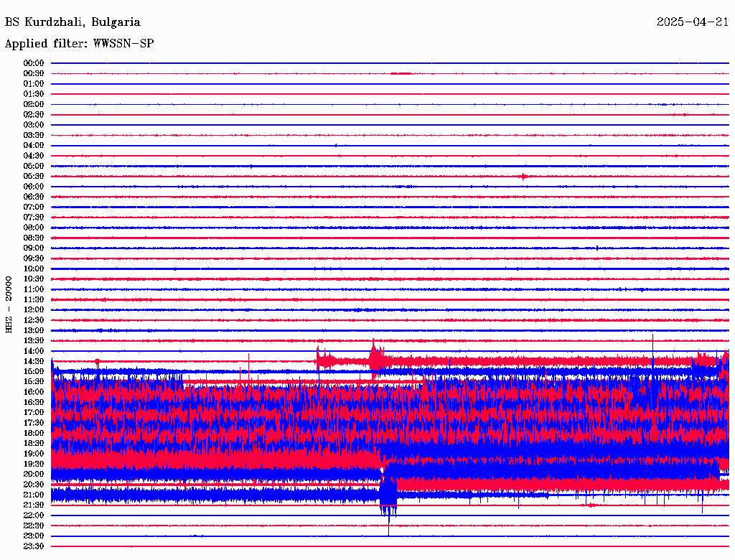735x560 pixels.
Task: Click the 02:00 time label
Action: coord(34,104)
